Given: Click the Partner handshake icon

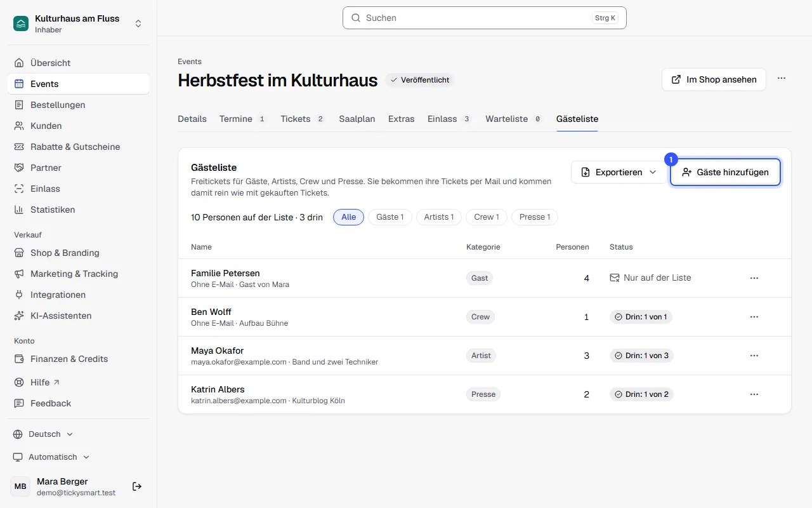Looking at the screenshot, I should click(x=19, y=168).
